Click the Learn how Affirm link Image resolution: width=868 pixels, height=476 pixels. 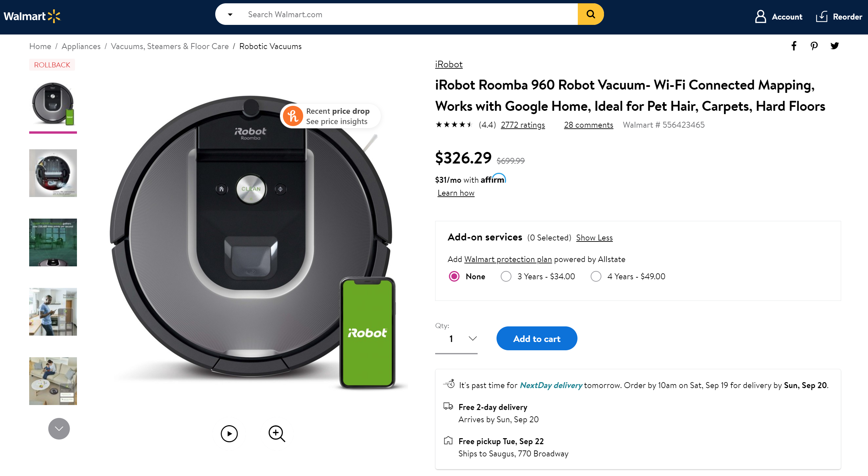457,193
